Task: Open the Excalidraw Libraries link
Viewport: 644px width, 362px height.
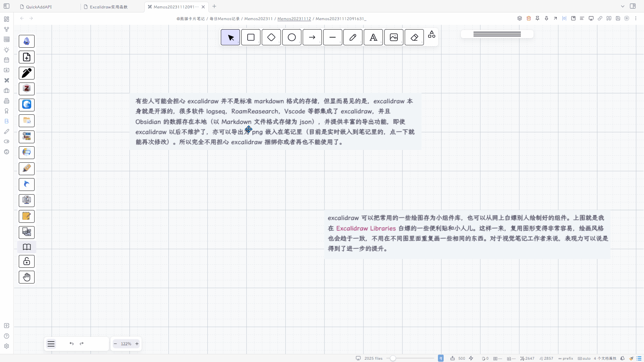Action: click(x=366, y=228)
